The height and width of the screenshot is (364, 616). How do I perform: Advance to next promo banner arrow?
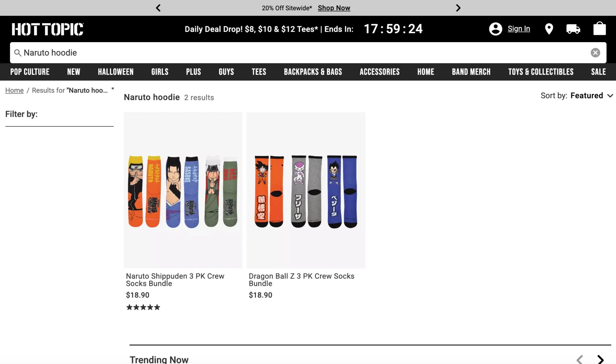point(458,8)
